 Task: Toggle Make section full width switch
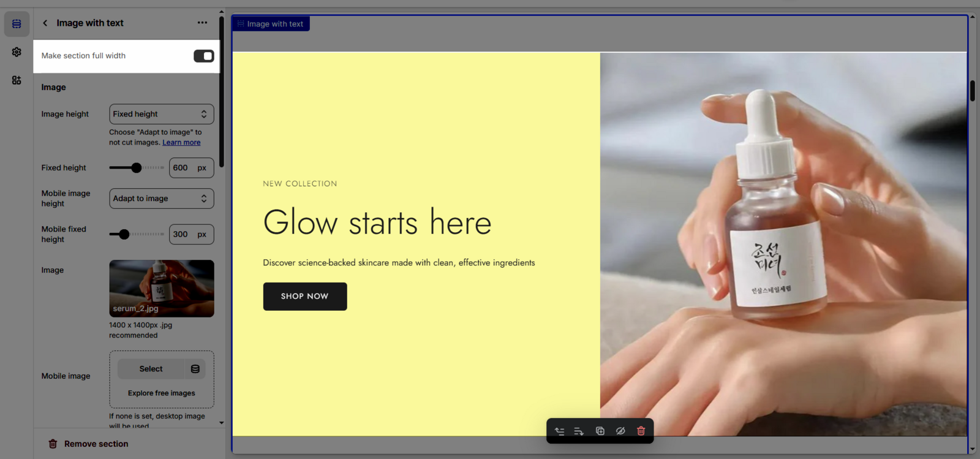pyautogui.click(x=203, y=56)
